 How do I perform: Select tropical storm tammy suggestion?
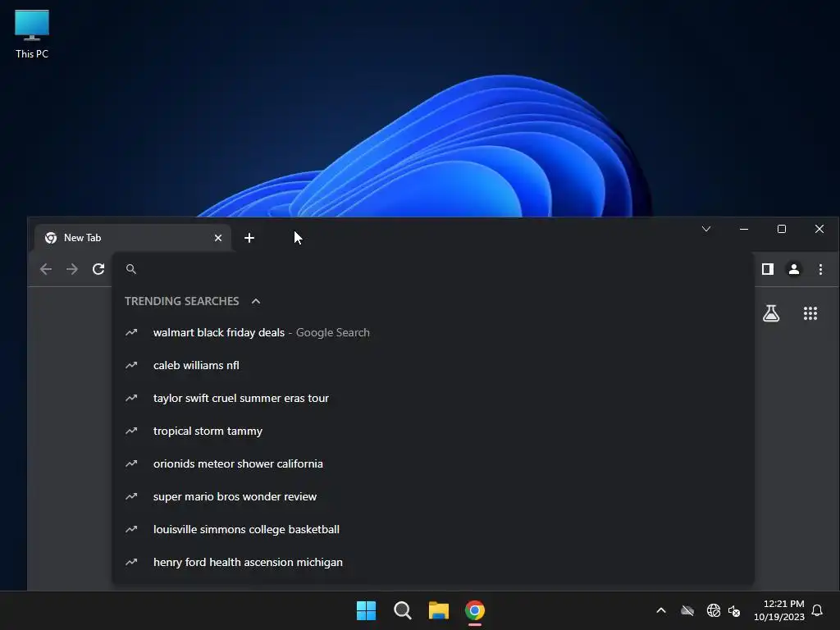tap(433, 431)
